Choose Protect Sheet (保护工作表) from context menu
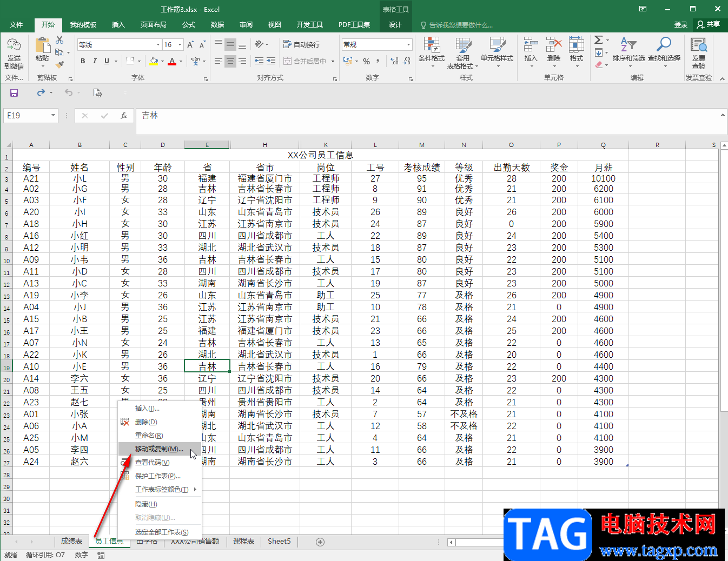The width and height of the screenshot is (728, 561). [159, 476]
